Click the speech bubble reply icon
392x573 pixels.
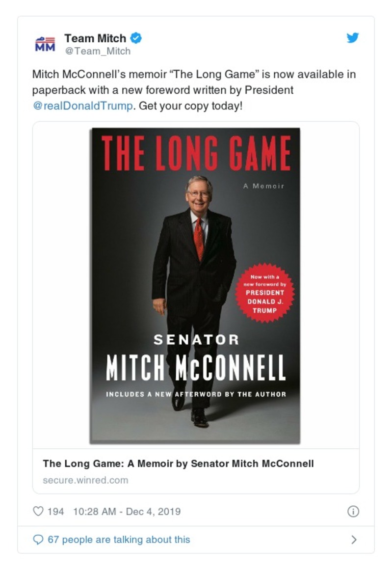[x=38, y=540]
